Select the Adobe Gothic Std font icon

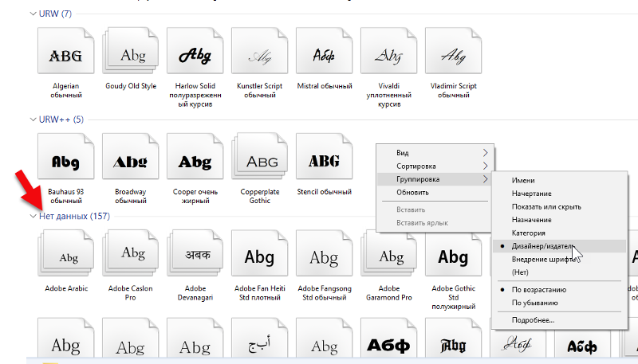453,253
